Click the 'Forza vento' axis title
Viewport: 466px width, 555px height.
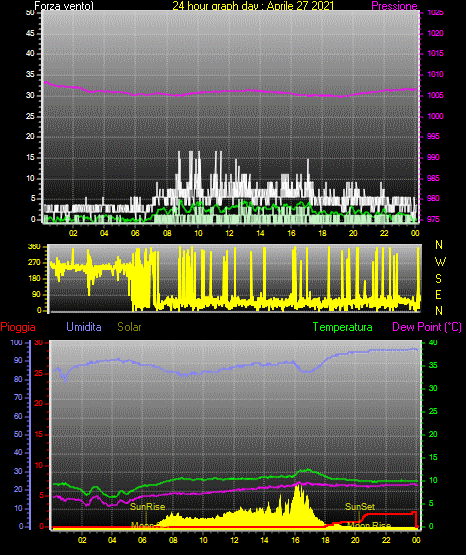[64, 6]
